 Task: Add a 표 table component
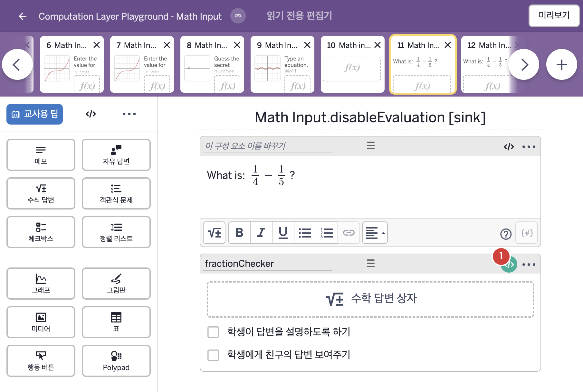pos(116,322)
